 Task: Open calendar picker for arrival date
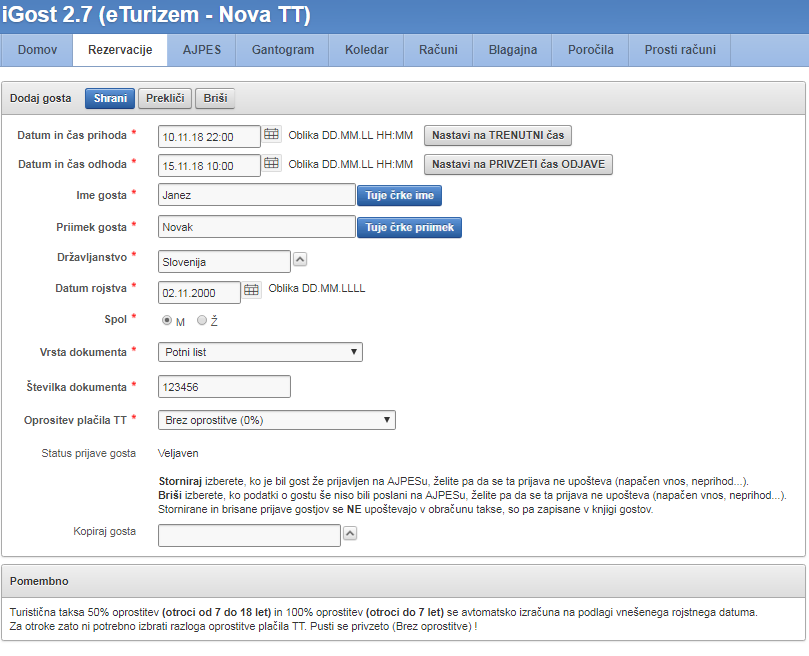coord(271,135)
